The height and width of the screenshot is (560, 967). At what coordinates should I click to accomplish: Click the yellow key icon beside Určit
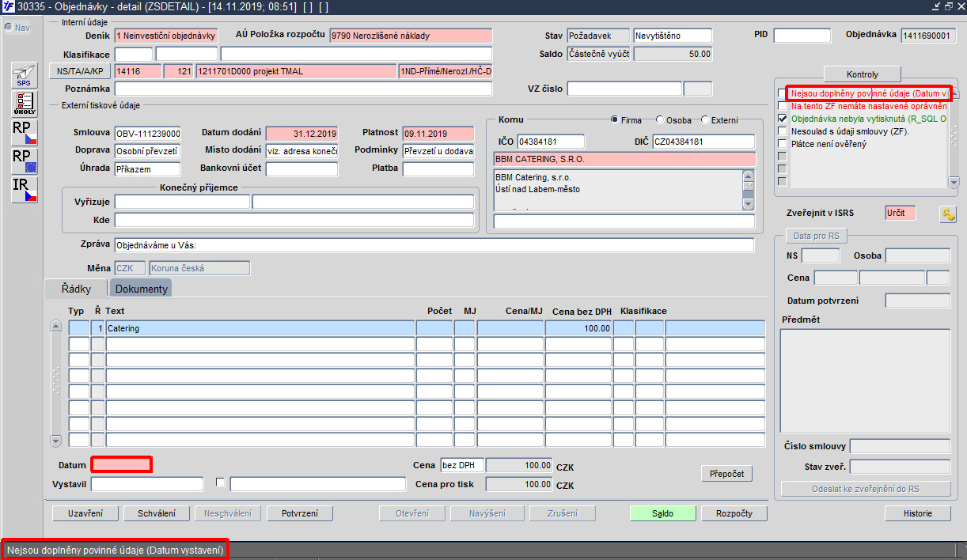(x=948, y=214)
